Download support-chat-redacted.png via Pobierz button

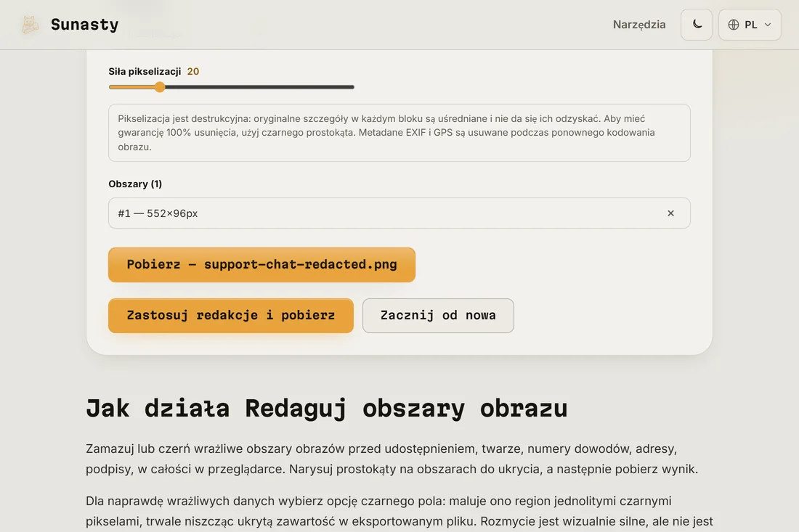pos(262,265)
